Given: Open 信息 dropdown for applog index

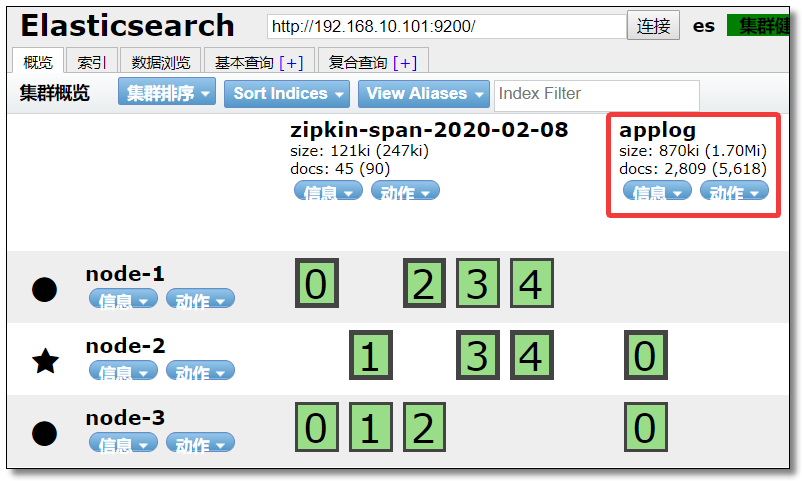Looking at the screenshot, I should 657,190.
